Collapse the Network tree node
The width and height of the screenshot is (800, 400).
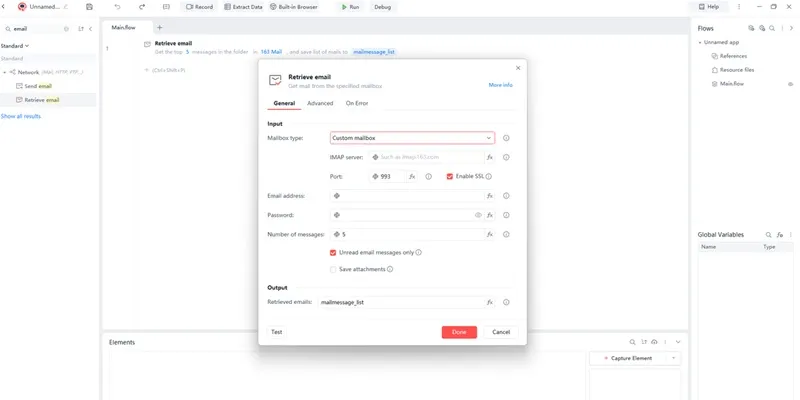pyautogui.click(x=5, y=72)
